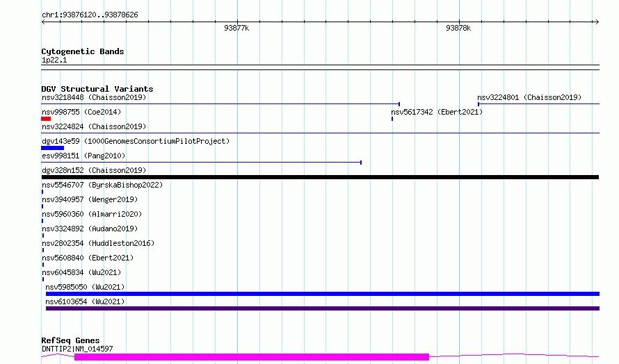
Task: Click the DGV Structural Variants track title
Action: tap(97, 89)
